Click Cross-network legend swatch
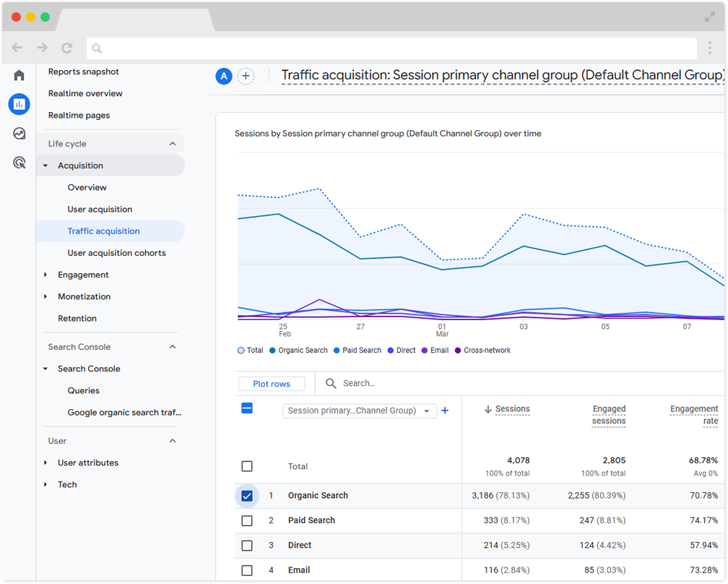The image size is (728, 584). (x=458, y=351)
